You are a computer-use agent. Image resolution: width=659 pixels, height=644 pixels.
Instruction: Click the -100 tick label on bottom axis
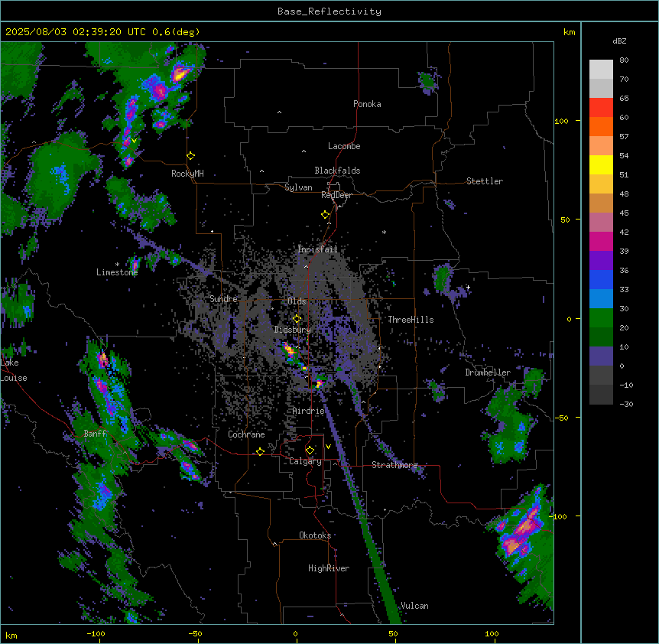point(96,633)
